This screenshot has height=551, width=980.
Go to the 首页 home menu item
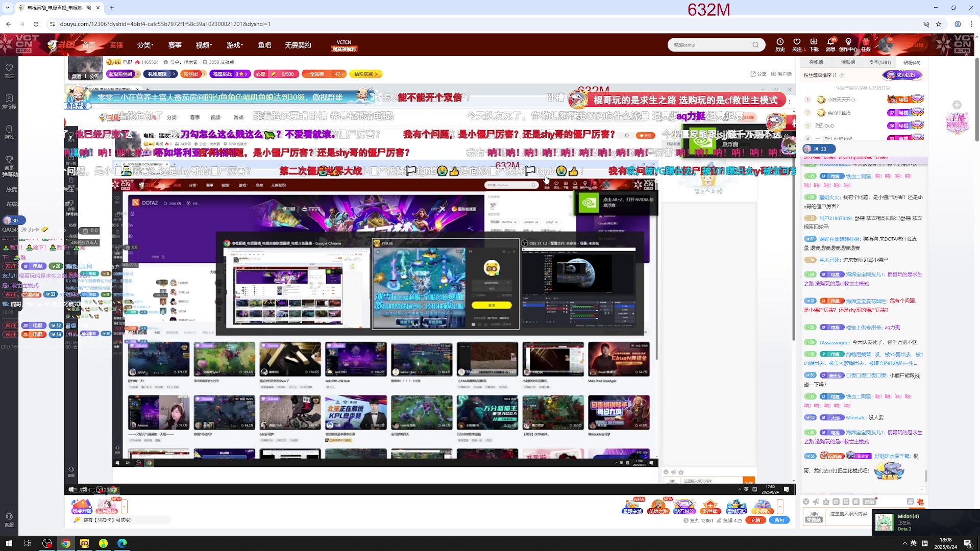coord(89,45)
